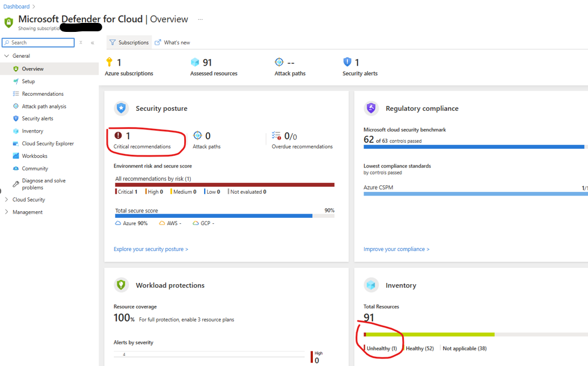The image size is (588, 366).
Task: Open the Overview page in the sidebar
Action: click(x=49, y=69)
